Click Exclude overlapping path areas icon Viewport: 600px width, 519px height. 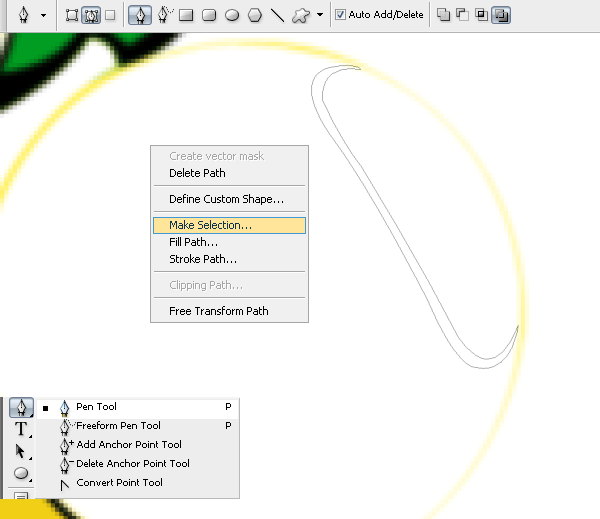501,15
